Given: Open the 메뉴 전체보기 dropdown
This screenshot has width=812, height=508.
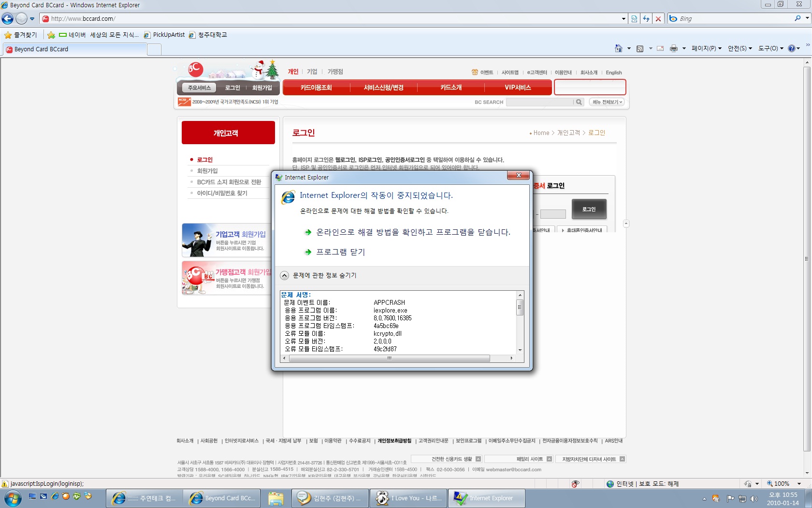Looking at the screenshot, I should pyautogui.click(x=607, y=102).
